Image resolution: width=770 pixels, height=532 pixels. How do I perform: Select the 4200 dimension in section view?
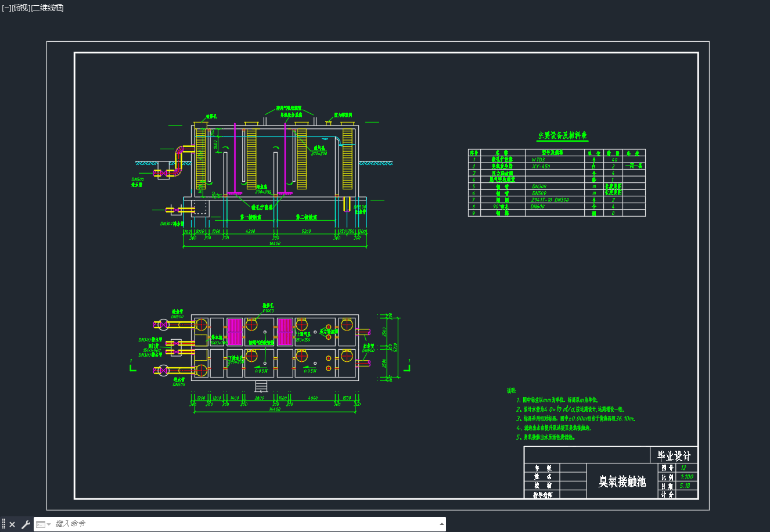pyautogui.click(x=250, y=231)
